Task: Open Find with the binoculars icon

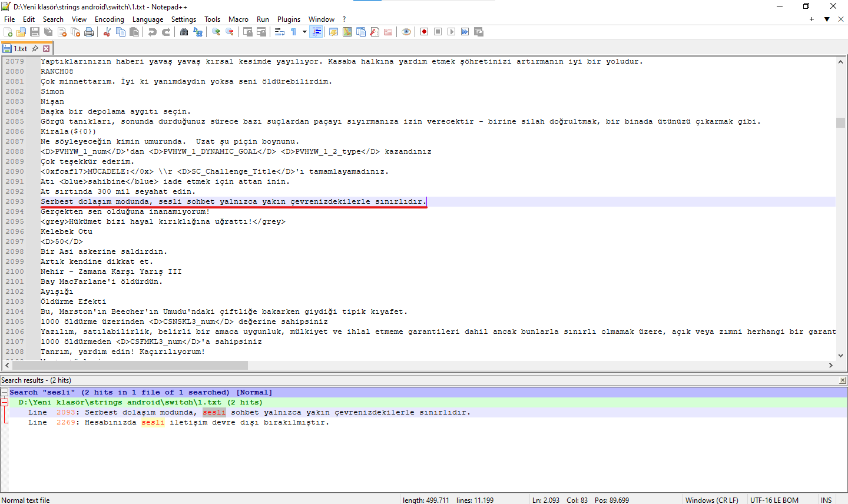Action: 184,32
